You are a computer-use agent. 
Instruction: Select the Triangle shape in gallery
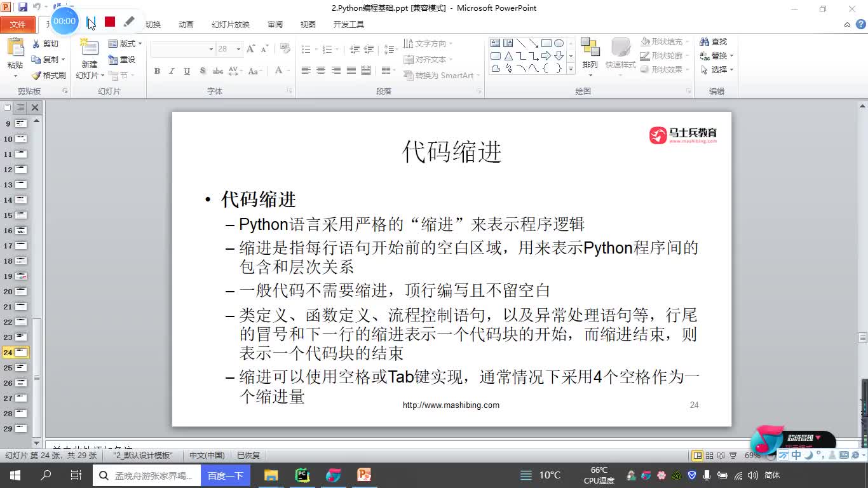coord(508,56)
